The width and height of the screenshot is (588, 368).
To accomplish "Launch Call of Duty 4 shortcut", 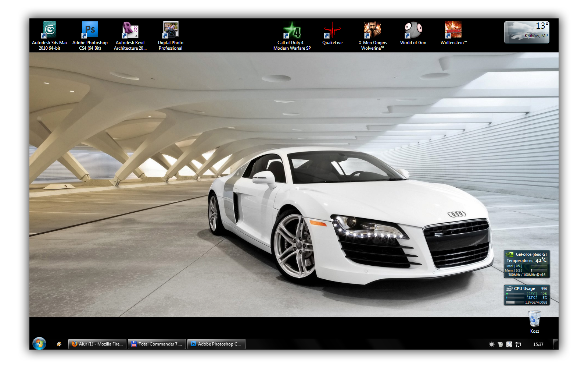I will (292, 31).
